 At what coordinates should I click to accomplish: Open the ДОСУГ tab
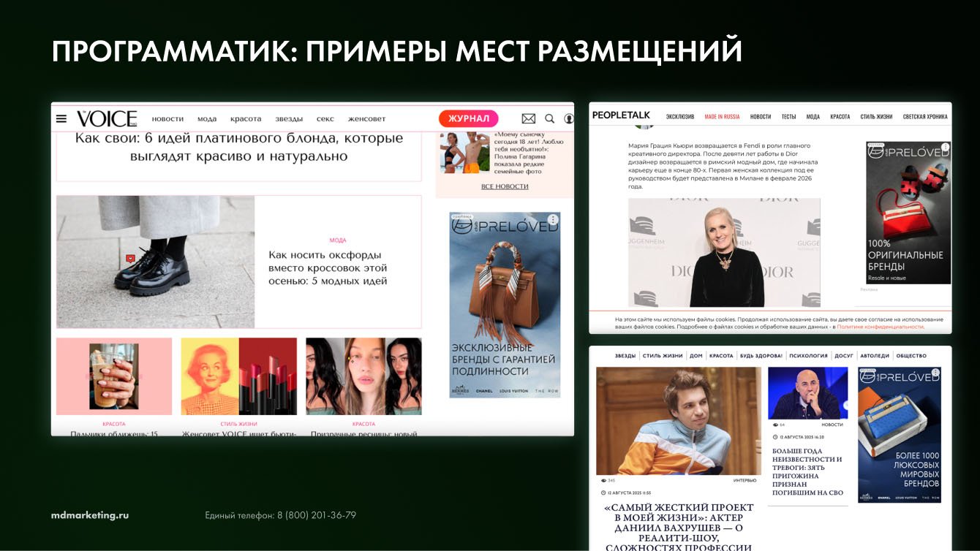coord(844,356)
